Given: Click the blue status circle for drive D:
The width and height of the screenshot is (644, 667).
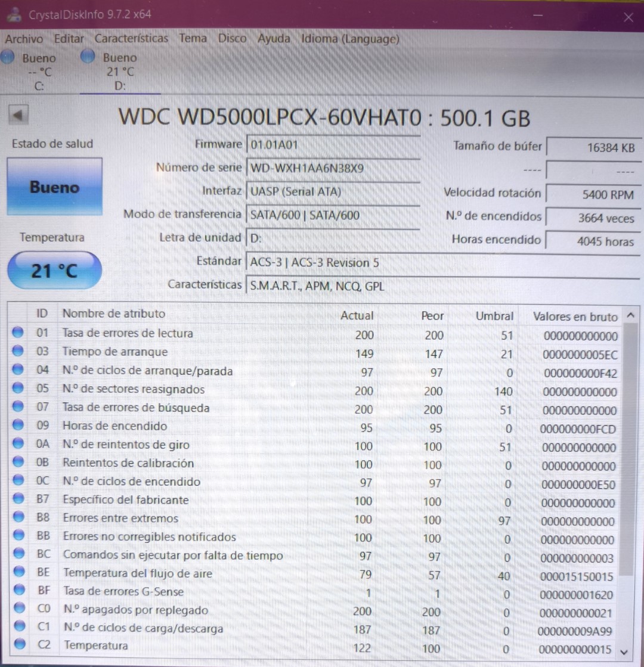Looking at the screenshot, I should coord(88,56).
